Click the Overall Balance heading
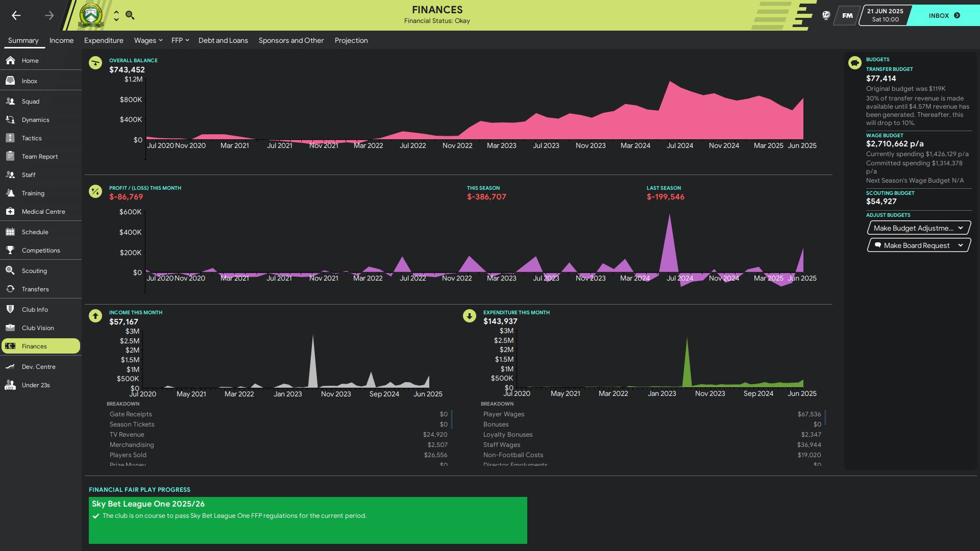 tap(133, 60)
